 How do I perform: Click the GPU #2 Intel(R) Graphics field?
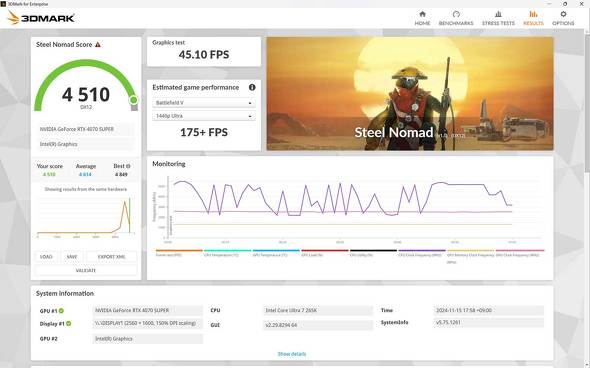pyautogui.click(x=147, y=339)
